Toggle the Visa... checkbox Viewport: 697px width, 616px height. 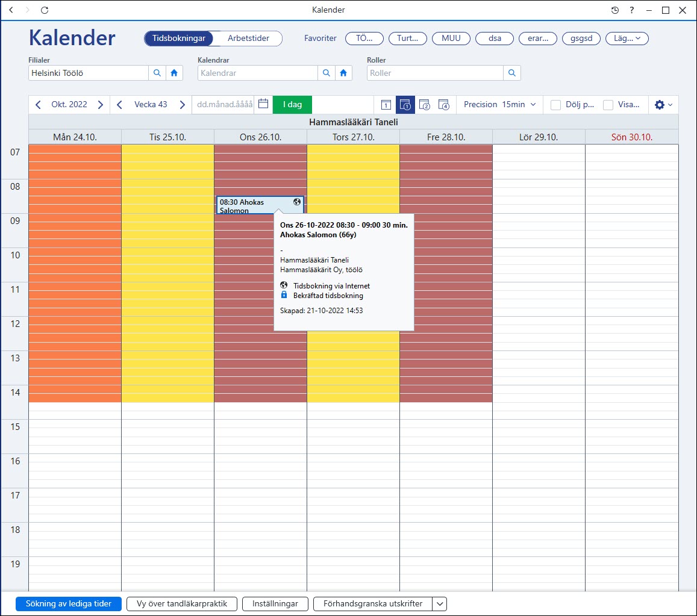click(x=608, y=105)
